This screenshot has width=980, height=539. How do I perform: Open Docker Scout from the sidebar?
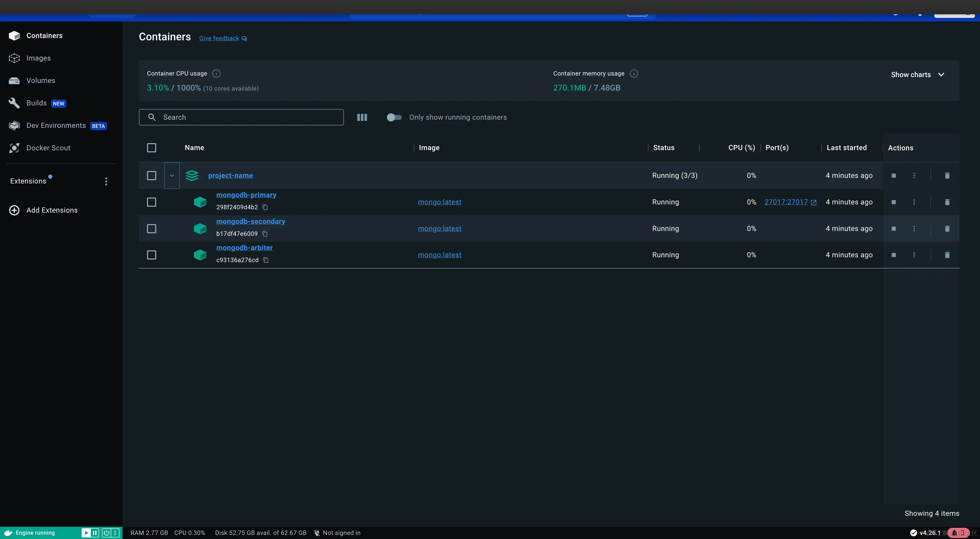point(48,147)
